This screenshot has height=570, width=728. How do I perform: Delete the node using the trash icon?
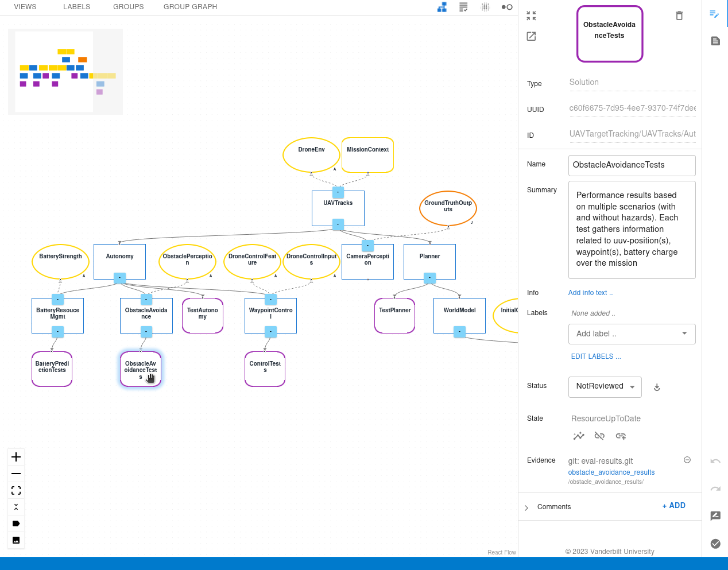coord(679,16)
